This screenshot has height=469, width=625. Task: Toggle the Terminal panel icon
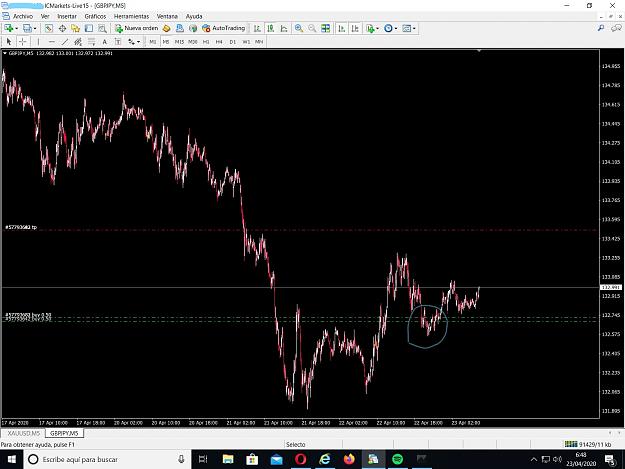[x=89, y=28]
